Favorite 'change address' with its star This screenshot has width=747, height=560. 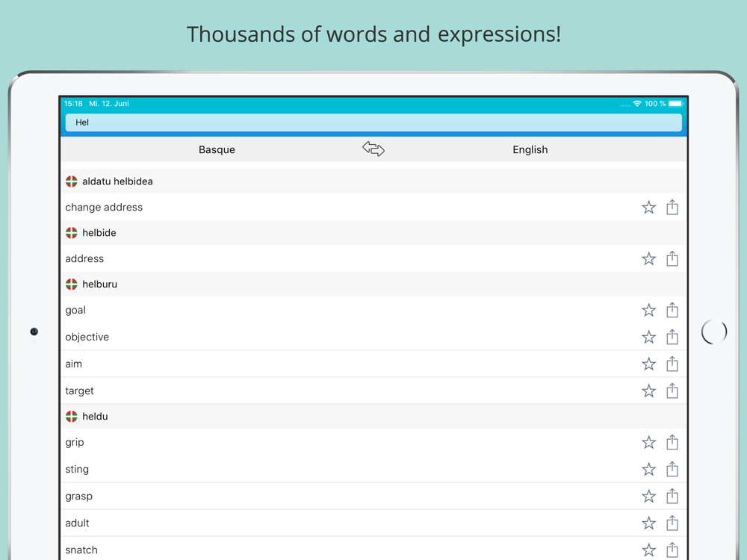[x=648, y=207]
